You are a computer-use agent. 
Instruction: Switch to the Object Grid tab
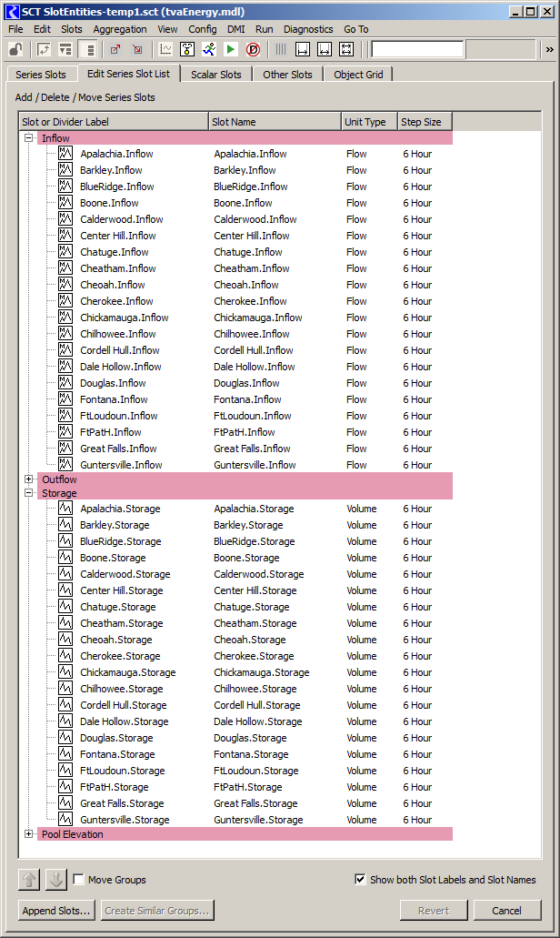click(x=358, y=75)
